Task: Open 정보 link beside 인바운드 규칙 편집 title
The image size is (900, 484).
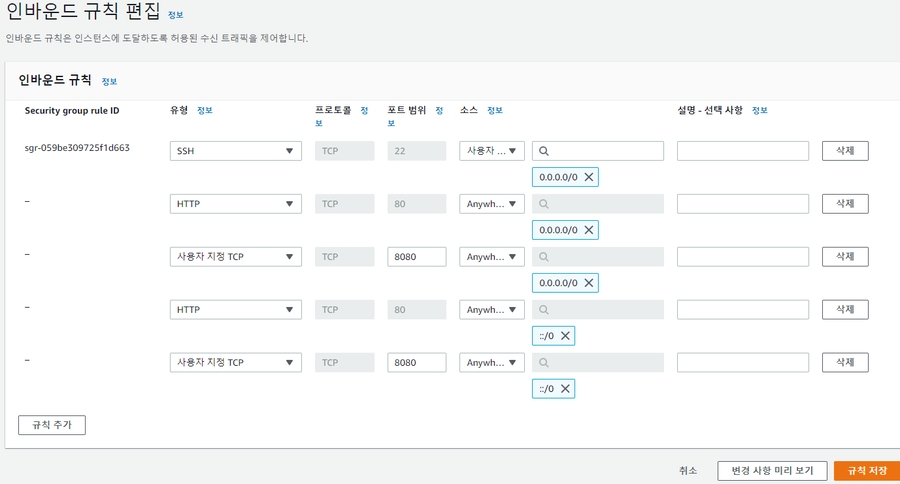Action: click(175, 17)
